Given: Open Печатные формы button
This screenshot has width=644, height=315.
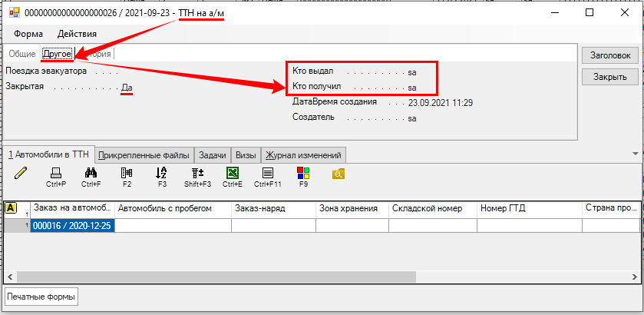Looking at the screenshot, I should [41, 297].
